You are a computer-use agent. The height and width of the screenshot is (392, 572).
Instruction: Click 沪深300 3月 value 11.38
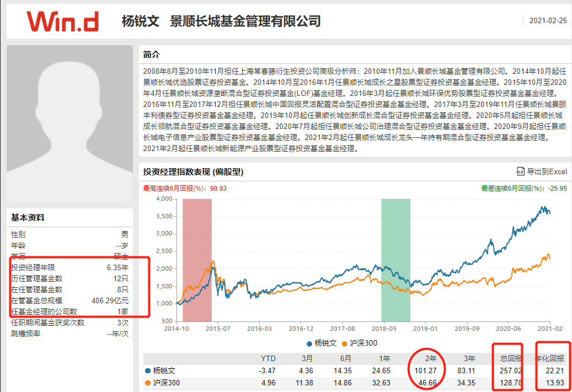(304, 383)
